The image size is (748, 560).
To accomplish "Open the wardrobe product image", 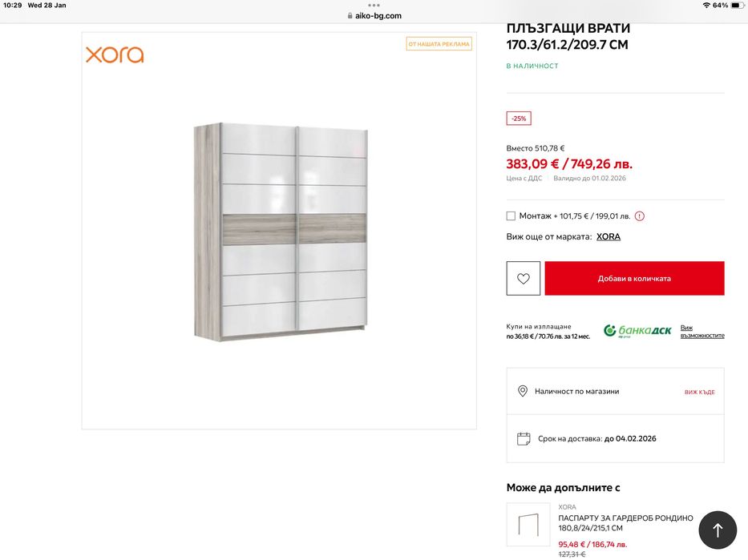I will tap(281, 232).
